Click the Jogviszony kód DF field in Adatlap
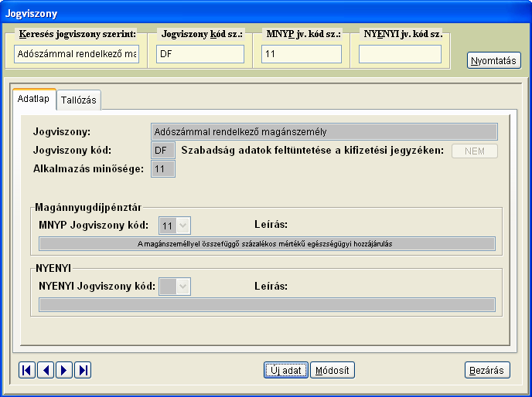The image size is (532, 397). 163,150
